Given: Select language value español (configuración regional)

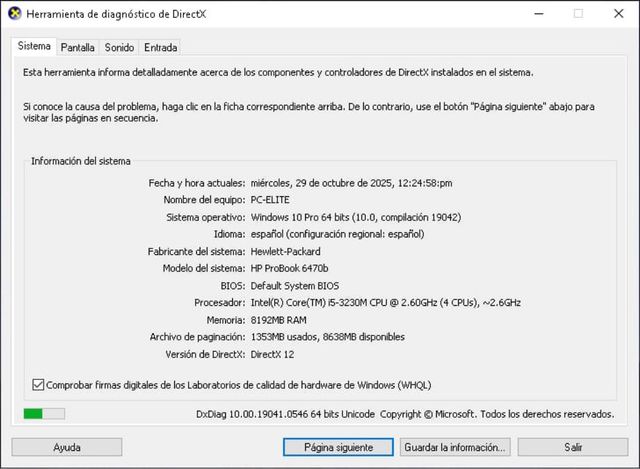Looking at the screenshot, I should 337,234.
